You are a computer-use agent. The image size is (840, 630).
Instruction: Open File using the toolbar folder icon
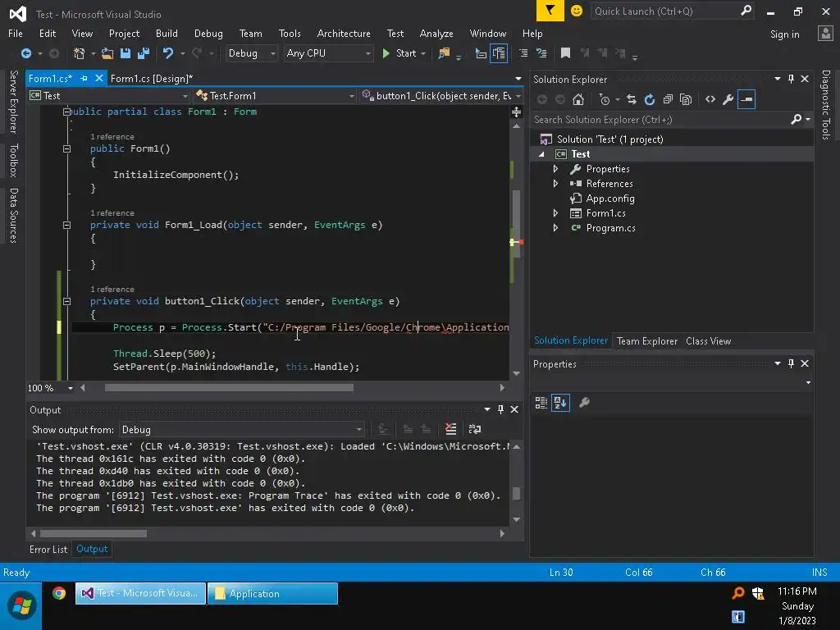(x=107, y=53)
